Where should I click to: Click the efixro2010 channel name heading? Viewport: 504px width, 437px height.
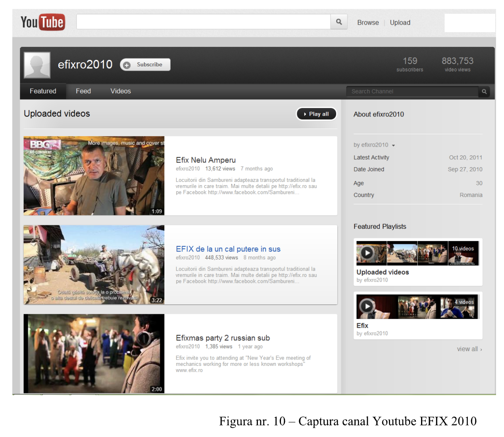(x=85, y=64)
